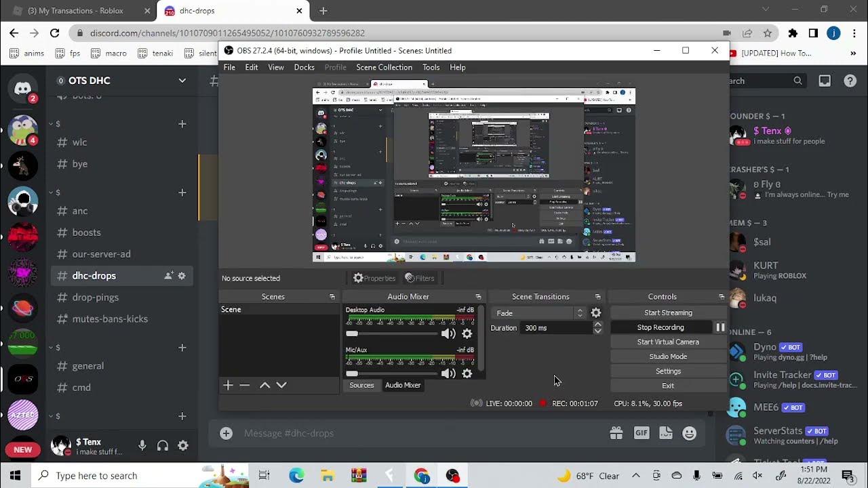Open Windows Start menu

[15, 476]
